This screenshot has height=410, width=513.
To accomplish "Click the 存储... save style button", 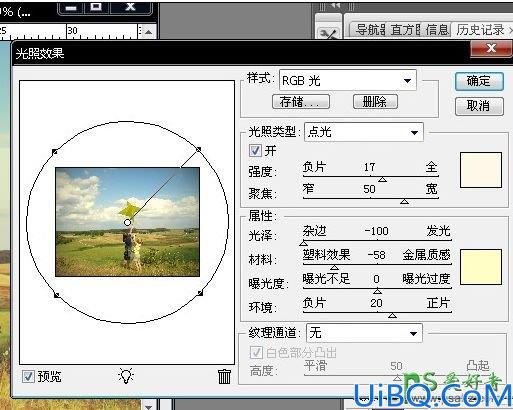I will (x=301, y=102).
